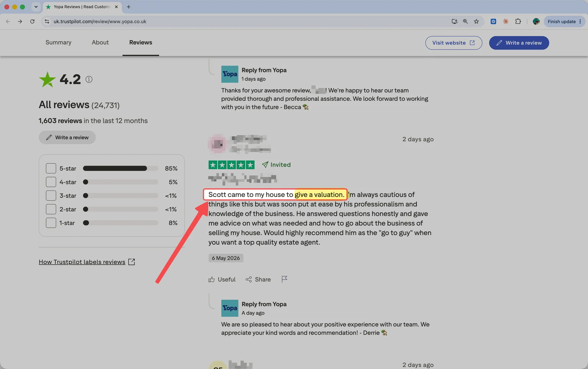
Task: Click the Visit website button
Action: click(453, 43)
